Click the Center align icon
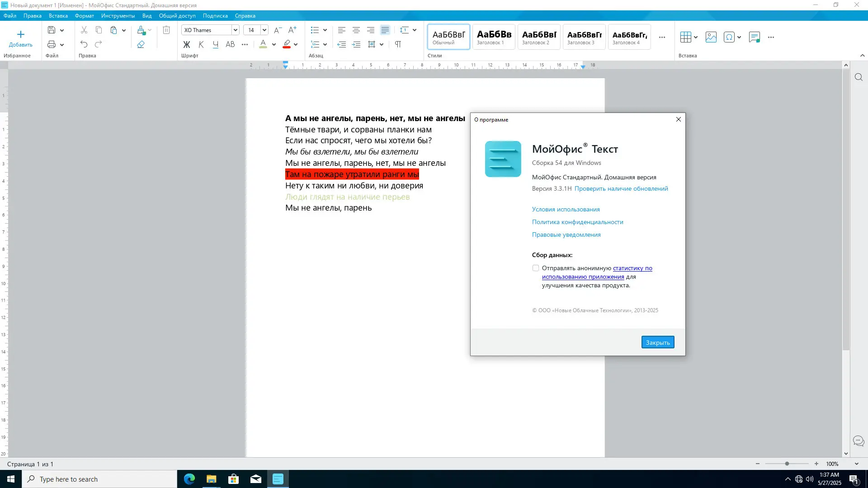 pos(356,30)
